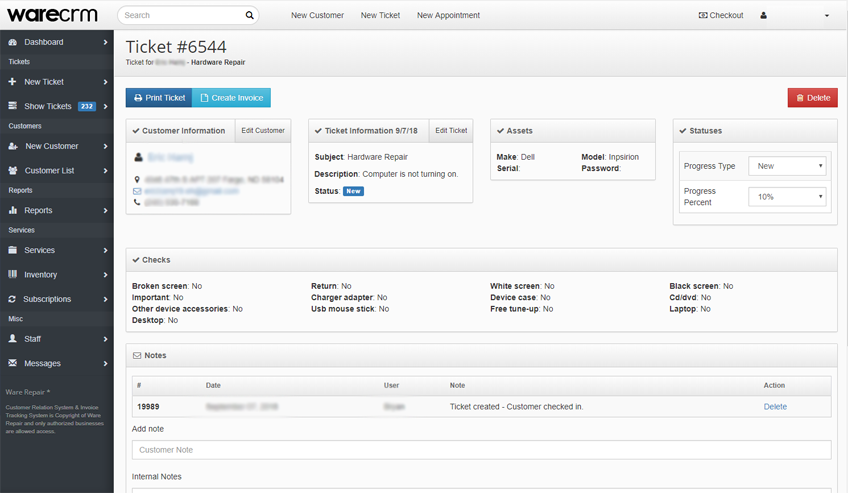Click the email envelope icon in Customer Information

137,191
